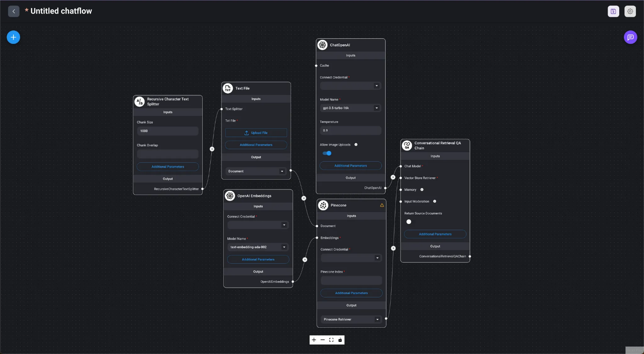Viewport: 644px width, 354px height.
Task: Fit view using canvas control icon
Action: point(331,340)
